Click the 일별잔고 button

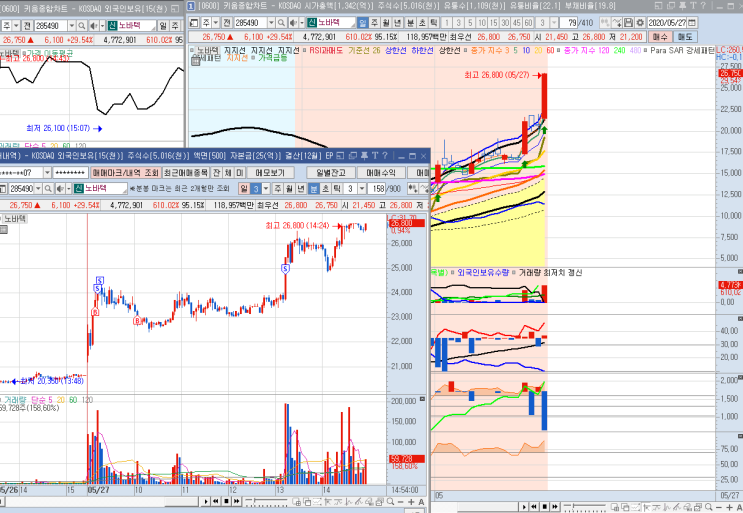click(331, 173)
